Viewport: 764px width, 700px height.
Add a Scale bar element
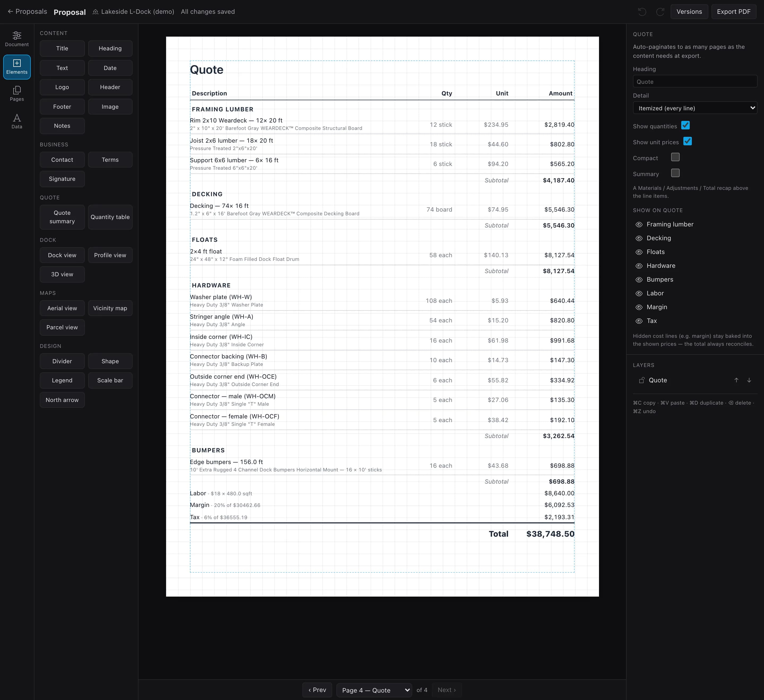pos(110,380)
